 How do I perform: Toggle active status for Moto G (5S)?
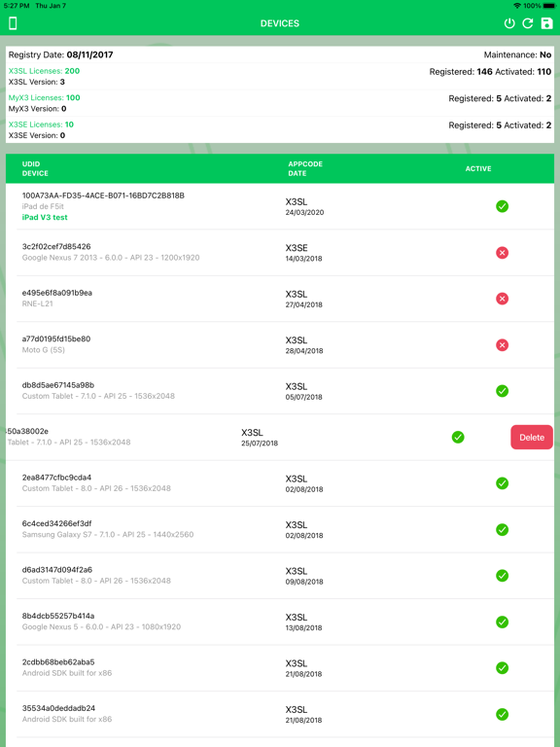coord(502,345)
